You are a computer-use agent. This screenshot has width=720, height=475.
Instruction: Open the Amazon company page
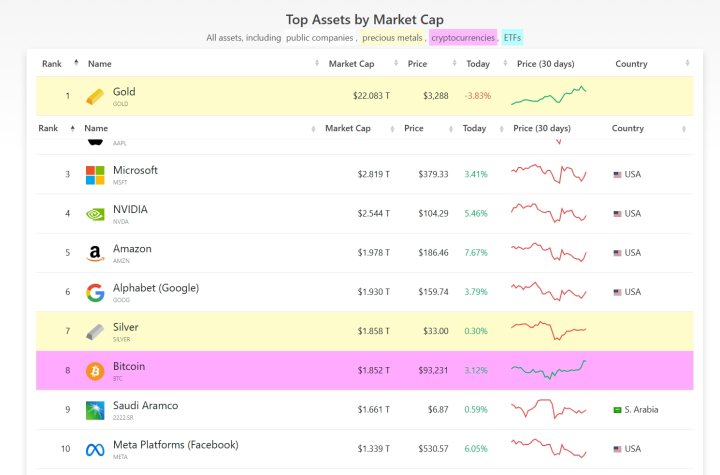pos(132,249)
